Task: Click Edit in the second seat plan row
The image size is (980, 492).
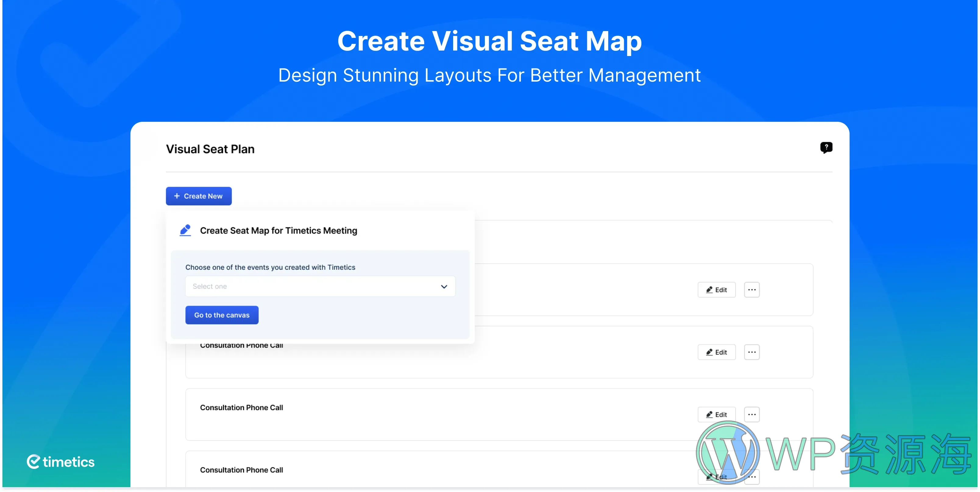Action: point(716,352)
